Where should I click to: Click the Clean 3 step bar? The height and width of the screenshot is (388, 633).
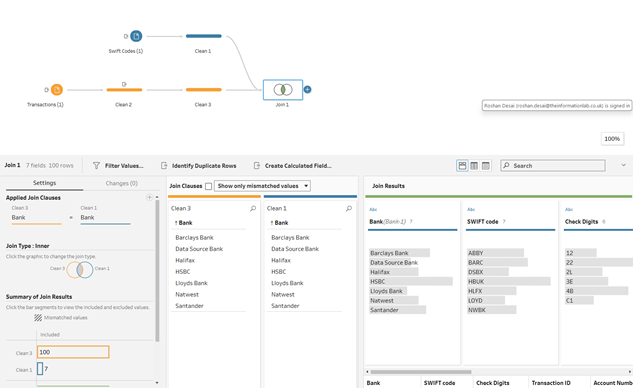click(203, 90)
